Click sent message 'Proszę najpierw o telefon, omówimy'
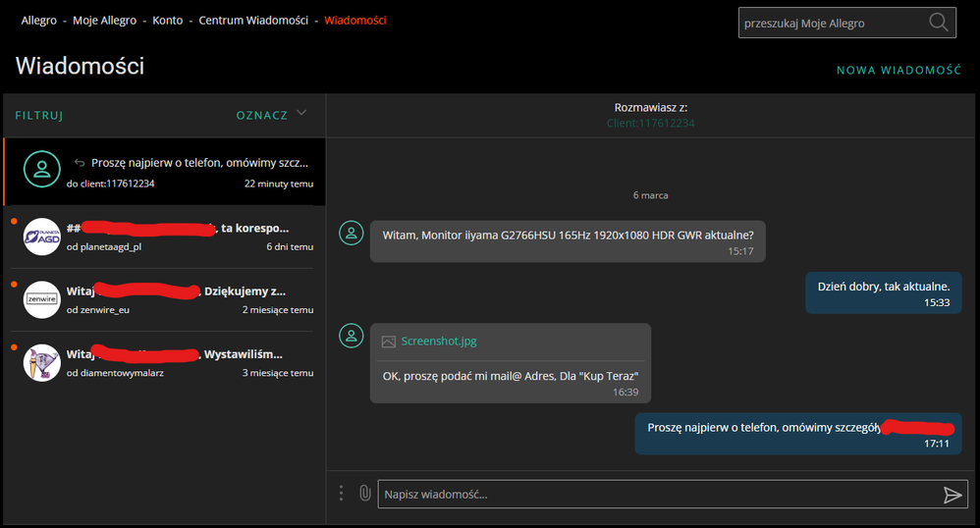This screenshot has height=528, width=980. (798, 434)
